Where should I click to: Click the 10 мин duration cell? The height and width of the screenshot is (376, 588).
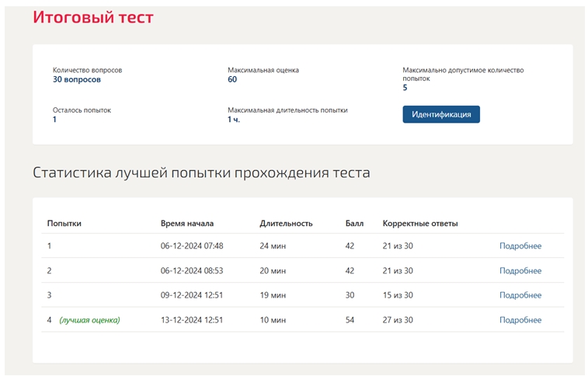pos(273,320)
